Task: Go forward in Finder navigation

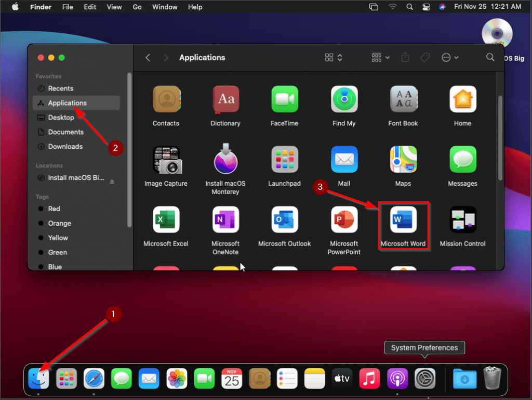Action: pyautogui.click(x=166, y=57)
